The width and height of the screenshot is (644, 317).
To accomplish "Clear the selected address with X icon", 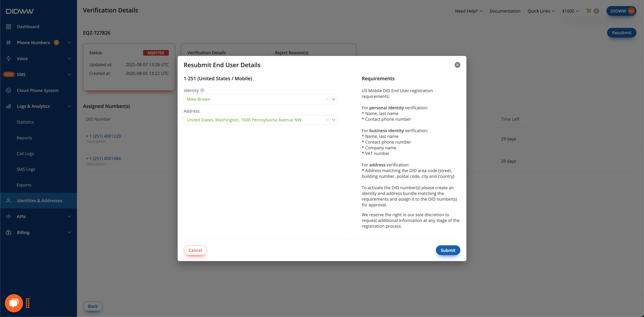I will tap(327, 120).
